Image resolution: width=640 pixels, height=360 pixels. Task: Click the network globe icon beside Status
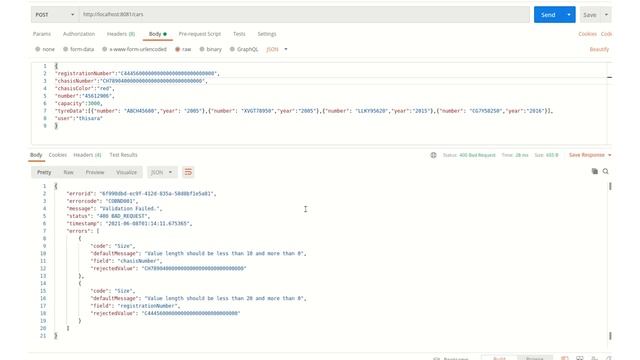[x=433, y=155]
